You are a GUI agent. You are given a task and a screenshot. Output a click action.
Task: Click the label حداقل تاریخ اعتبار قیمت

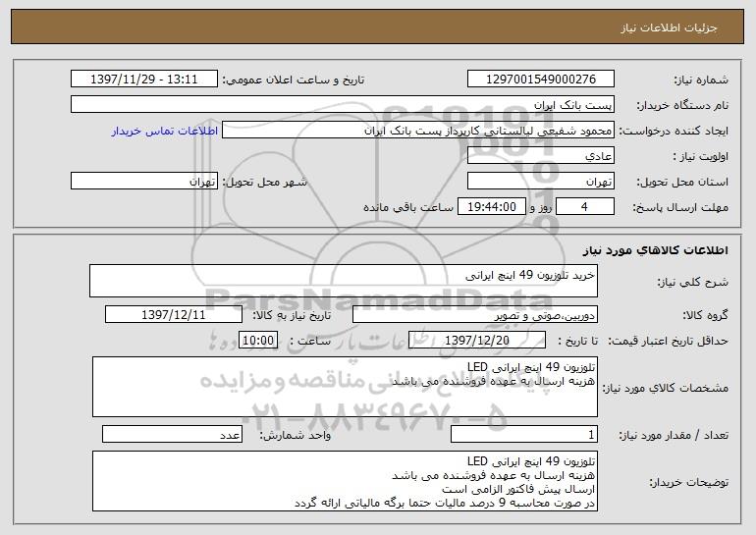pos(668,341)
